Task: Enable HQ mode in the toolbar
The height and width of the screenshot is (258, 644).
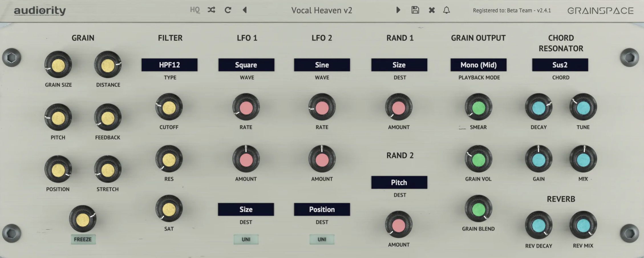Action: tap(195, 10)
